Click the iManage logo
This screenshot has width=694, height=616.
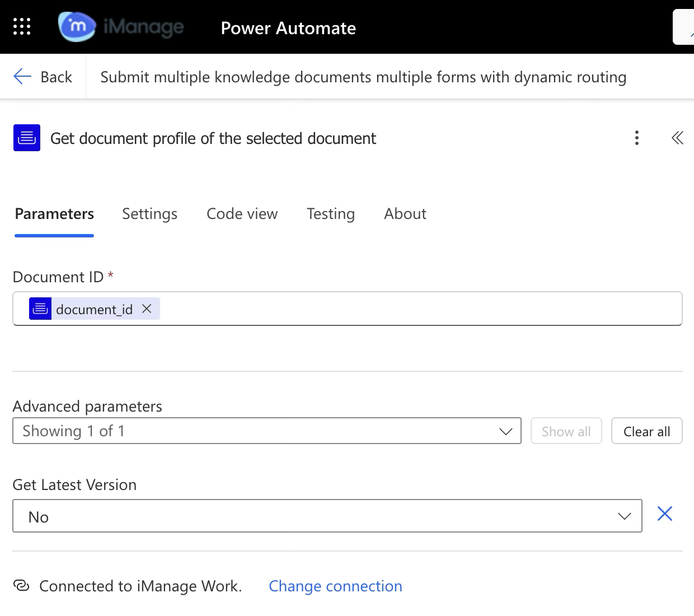tap(121, 26)
